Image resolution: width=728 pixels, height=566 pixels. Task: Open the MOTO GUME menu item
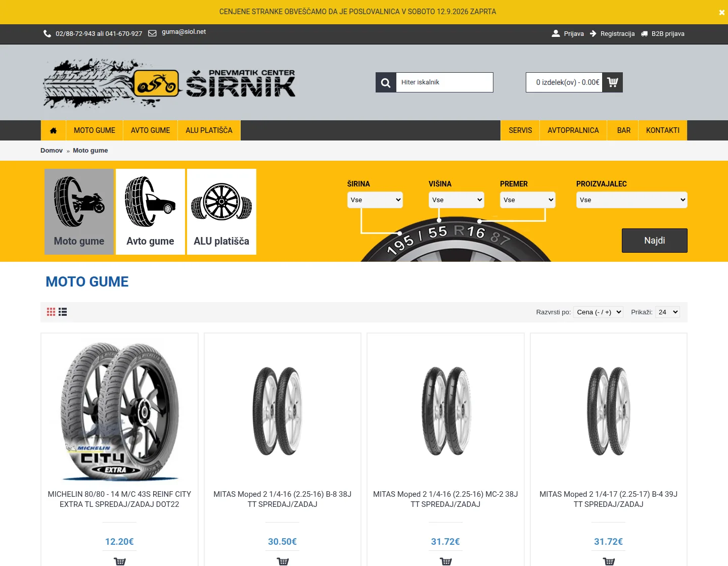[95, 130]
